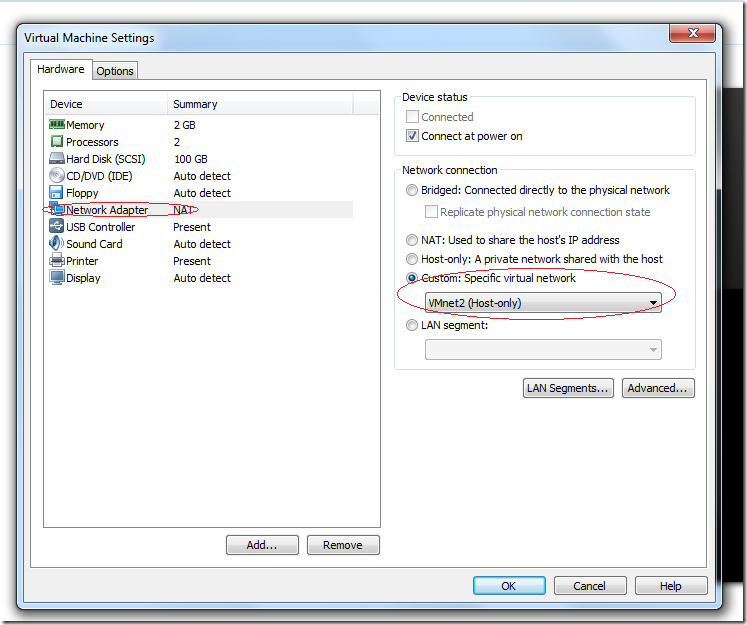Open the VMnet2 (Host-only) dropdown
Viewport: 747px width, 625px height.
click(543, 303)
